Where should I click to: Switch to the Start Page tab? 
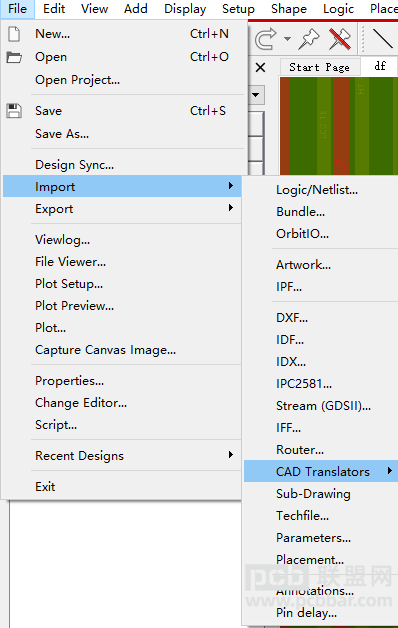[320, 67]
